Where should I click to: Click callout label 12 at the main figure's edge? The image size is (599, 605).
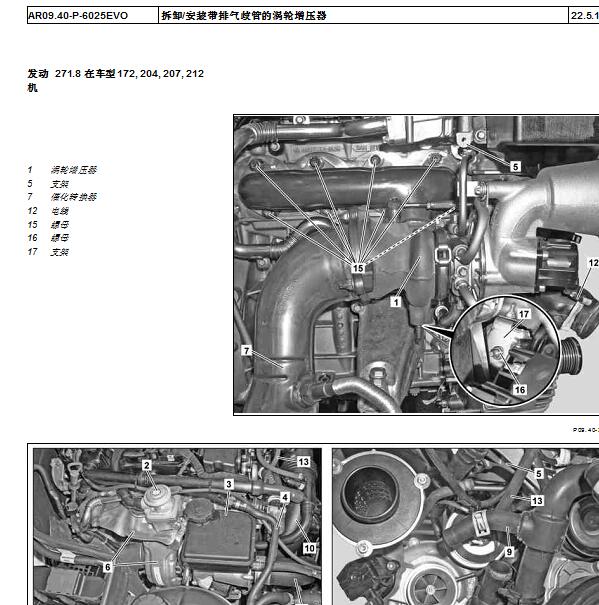tap(593, 263)
